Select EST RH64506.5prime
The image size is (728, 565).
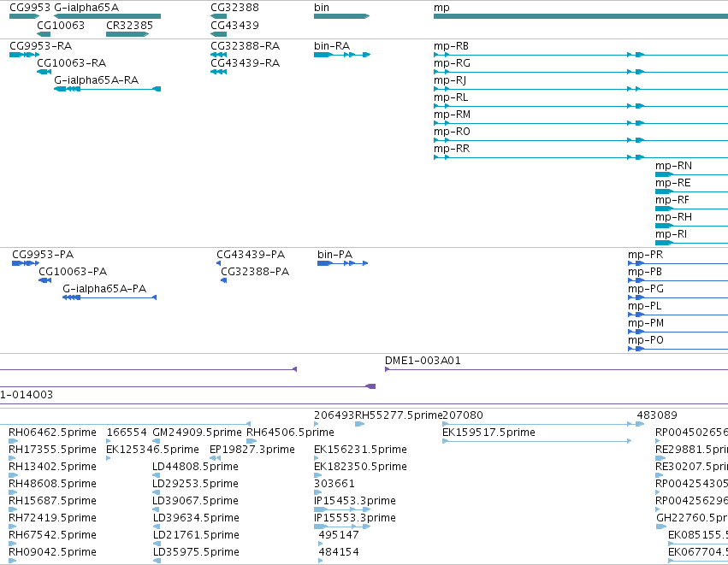(x=252, y=441)
